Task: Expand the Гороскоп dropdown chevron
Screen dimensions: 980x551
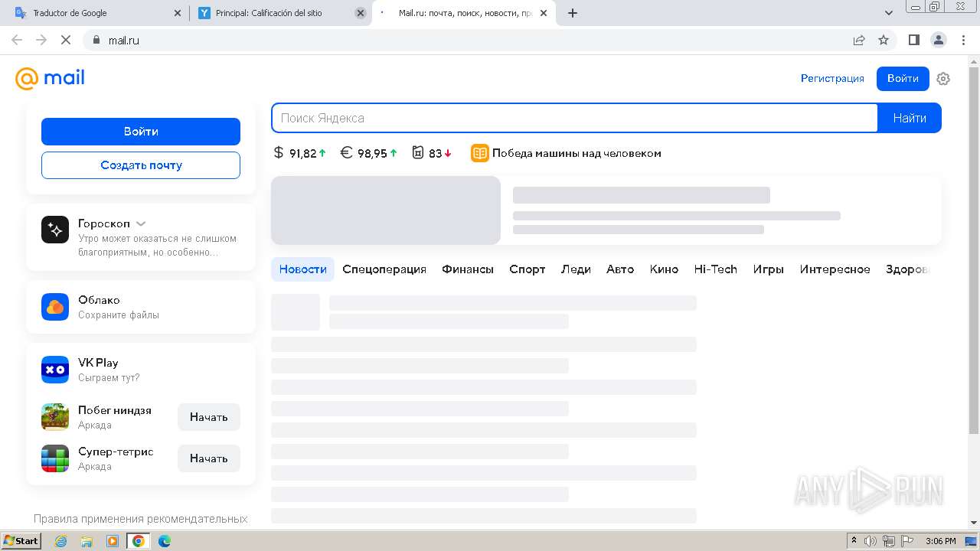Action: [141, 223]
